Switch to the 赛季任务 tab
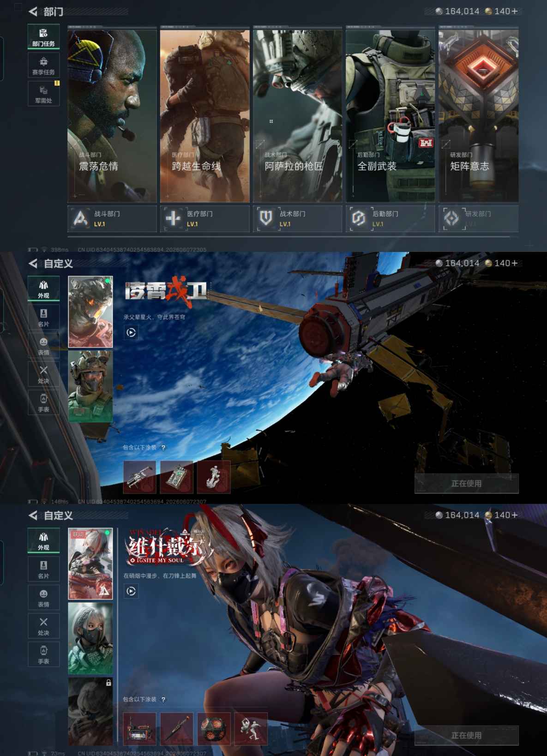 click(x=43, y=65)
